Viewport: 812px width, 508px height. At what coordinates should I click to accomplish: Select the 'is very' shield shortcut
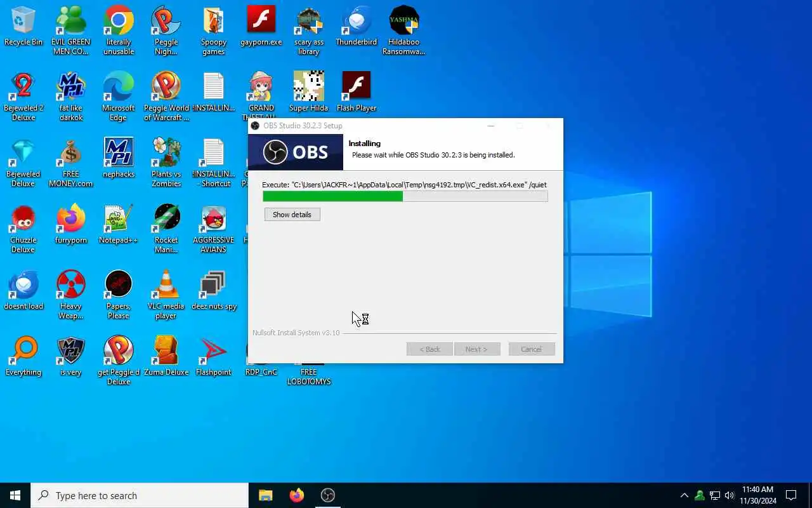tap(71, 357)
